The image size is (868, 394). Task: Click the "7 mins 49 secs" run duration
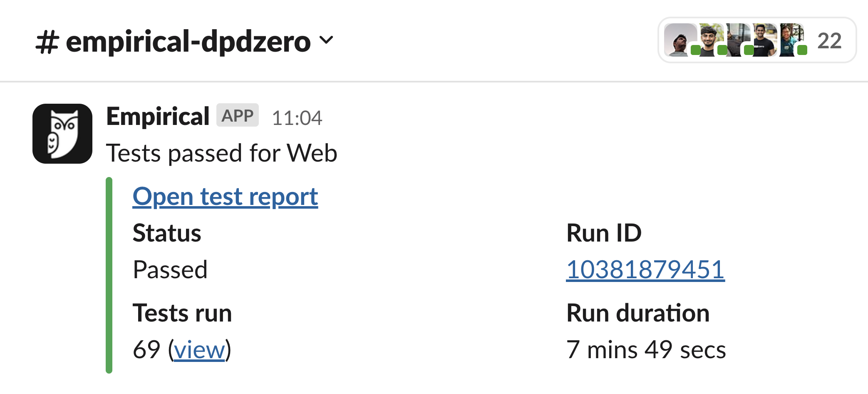[646, 349]
